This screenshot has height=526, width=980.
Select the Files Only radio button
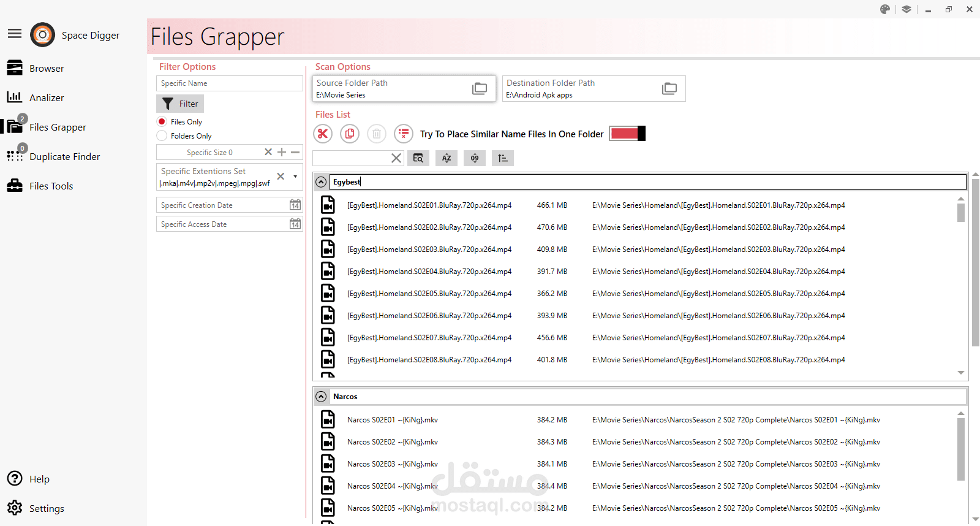tap(162, 121)
